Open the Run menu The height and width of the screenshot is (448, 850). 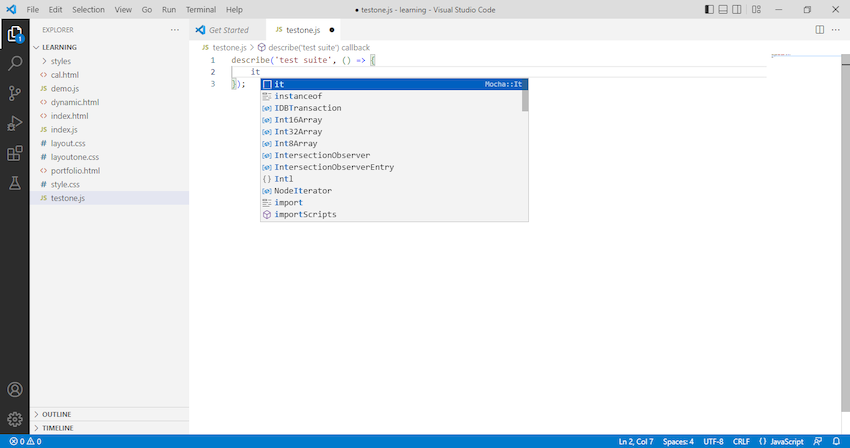pos(169,10)
